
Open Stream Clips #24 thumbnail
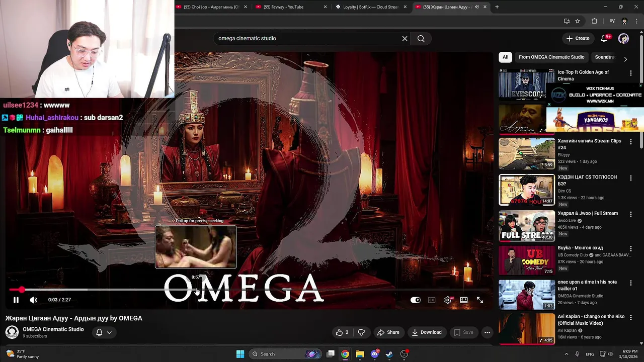click(x=527, y=153)
